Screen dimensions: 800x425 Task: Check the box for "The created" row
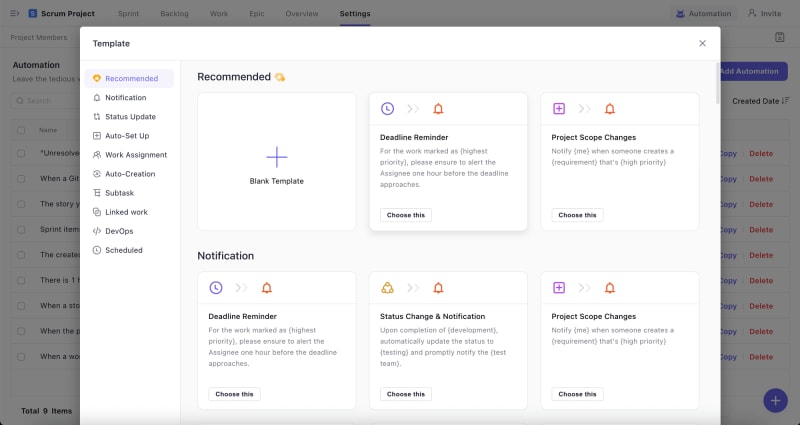click(21, 255)
